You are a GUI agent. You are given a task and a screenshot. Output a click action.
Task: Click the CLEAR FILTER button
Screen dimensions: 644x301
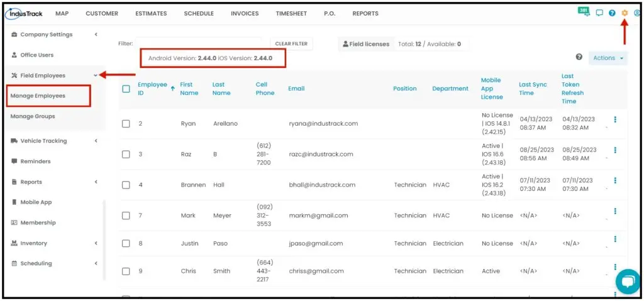[291, 43]
